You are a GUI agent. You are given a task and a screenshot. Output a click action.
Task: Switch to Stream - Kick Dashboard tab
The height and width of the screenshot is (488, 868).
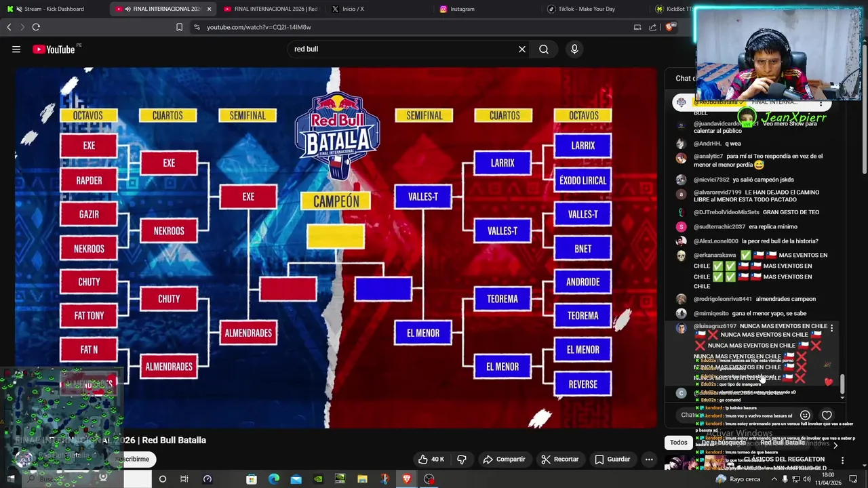click(54, 9)
